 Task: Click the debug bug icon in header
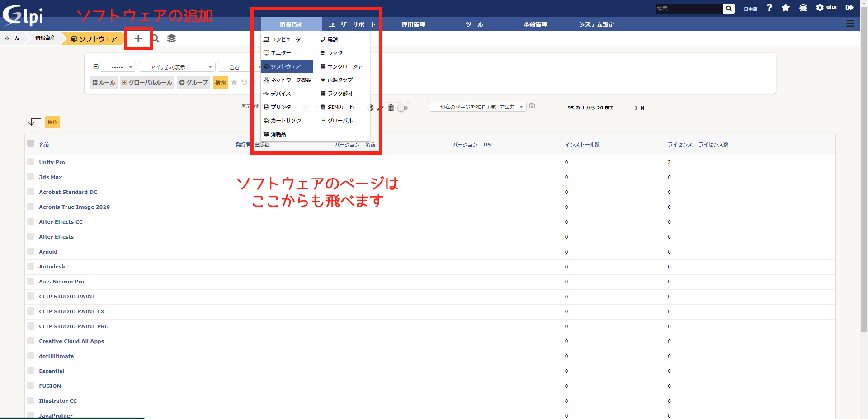[x=803, y=8]
